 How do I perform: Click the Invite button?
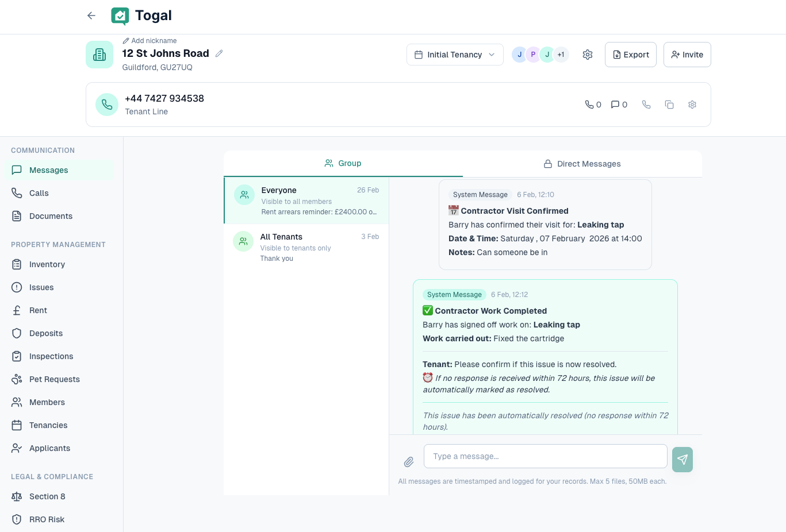click(x=687, y=54)
